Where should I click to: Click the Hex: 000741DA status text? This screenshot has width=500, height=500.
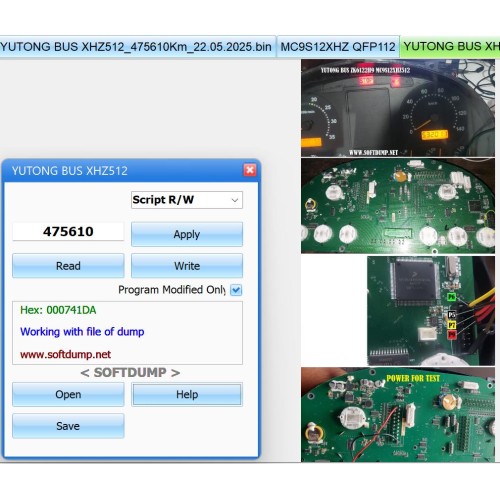point(58,310)
